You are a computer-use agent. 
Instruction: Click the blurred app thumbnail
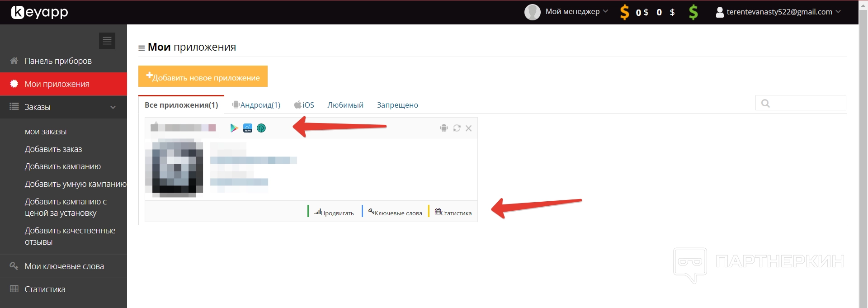coord(174,168)
